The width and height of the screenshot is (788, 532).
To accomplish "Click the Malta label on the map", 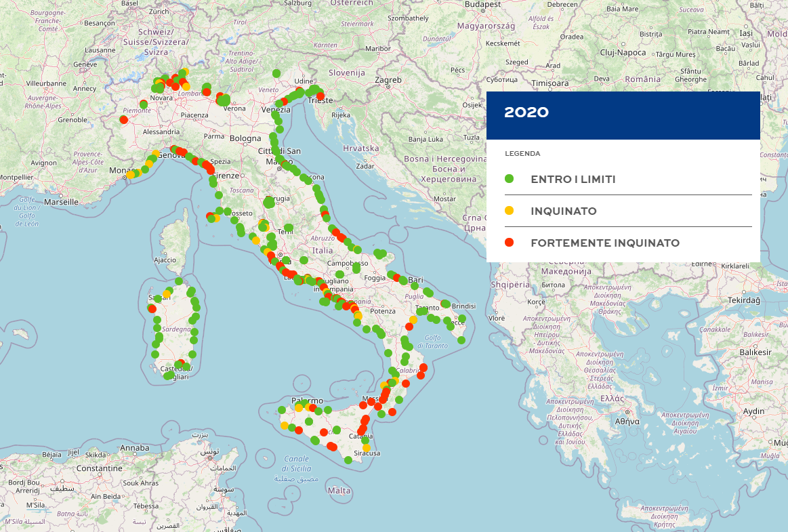I will coord(339,490).
